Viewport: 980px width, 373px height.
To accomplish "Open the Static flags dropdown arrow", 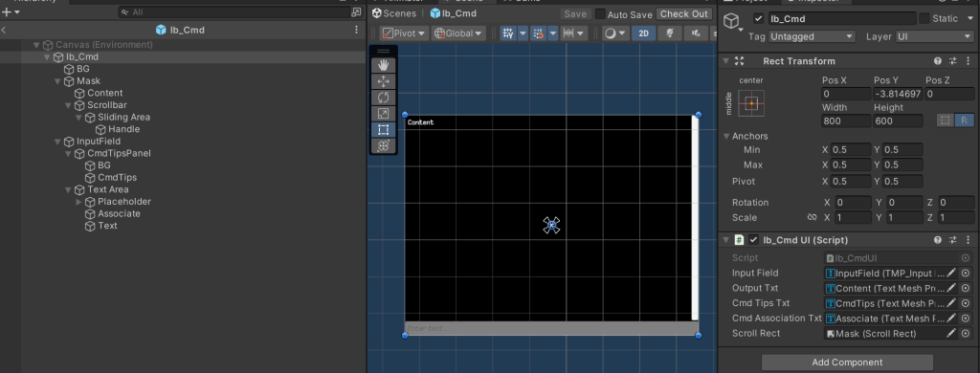I will [970, 19].
